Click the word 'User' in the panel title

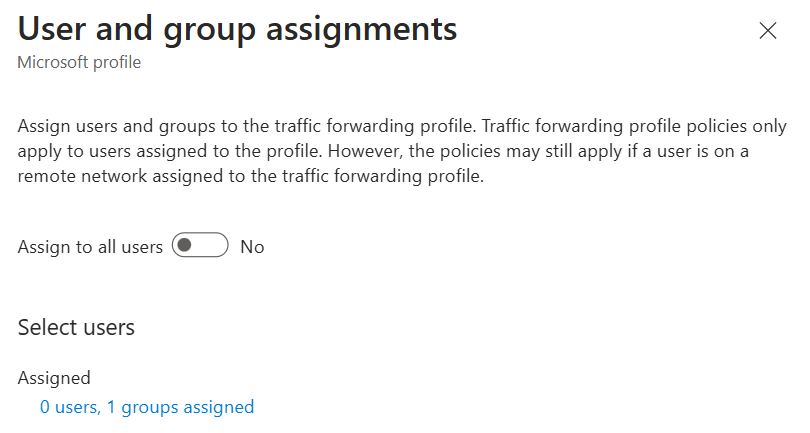pos(51,28)
